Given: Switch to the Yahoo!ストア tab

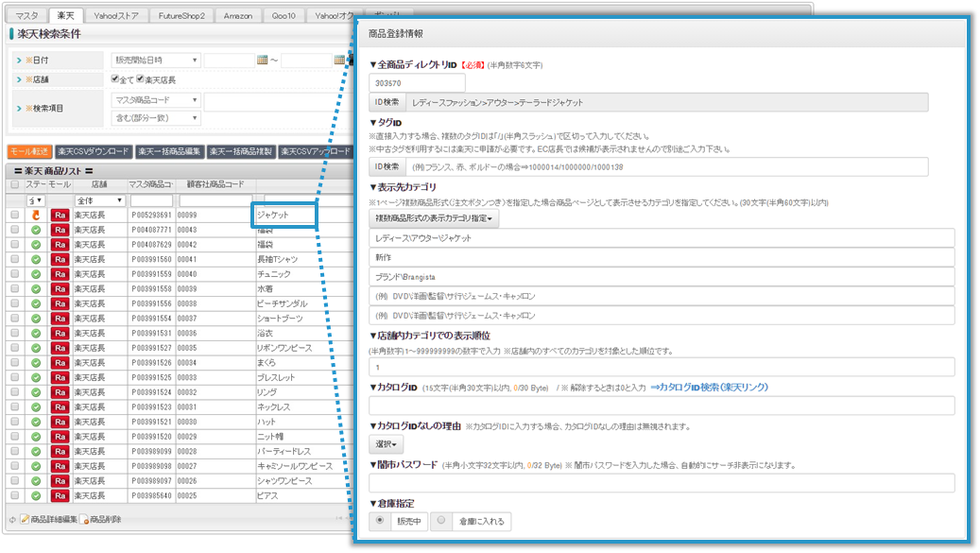Looking at the screenshot, I should (115, 16).
